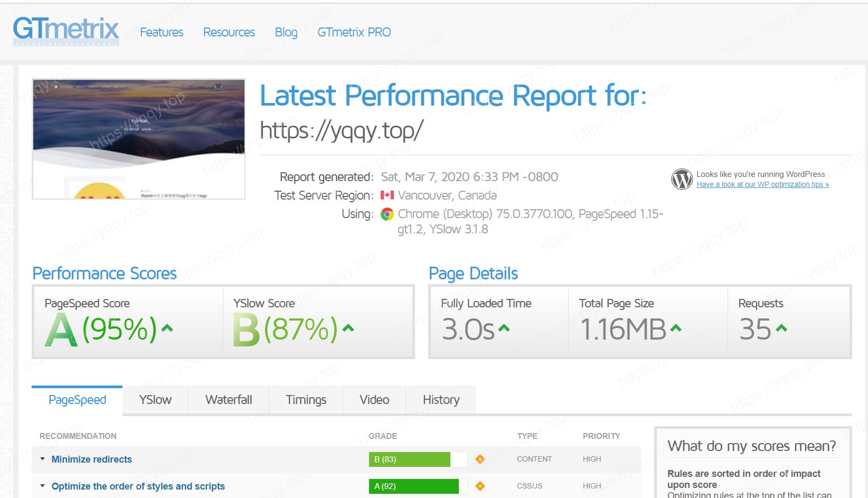Open the WP optimization tips link
Screen dimensions: 868x498
762,185
